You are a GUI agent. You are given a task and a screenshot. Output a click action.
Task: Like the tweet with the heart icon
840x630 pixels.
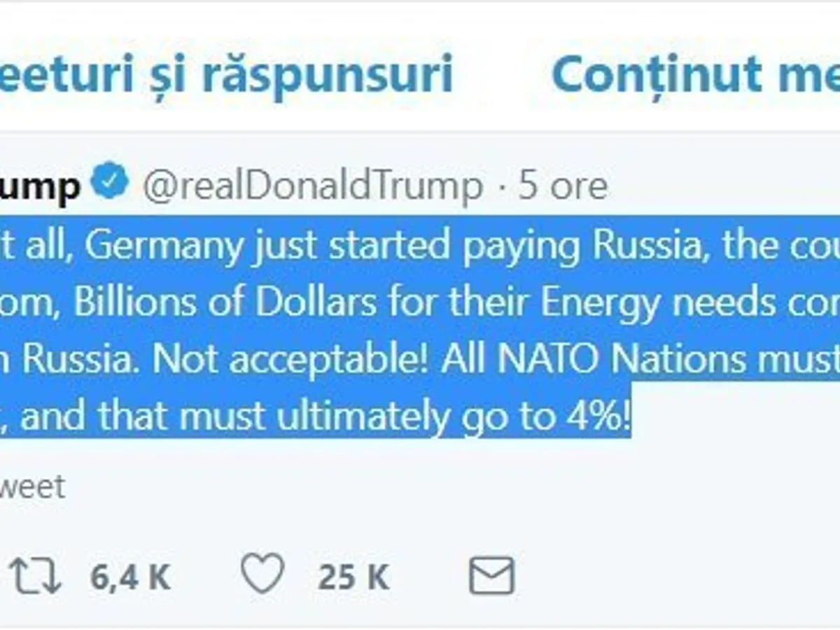pyautogui.click(x=262, y=575)
